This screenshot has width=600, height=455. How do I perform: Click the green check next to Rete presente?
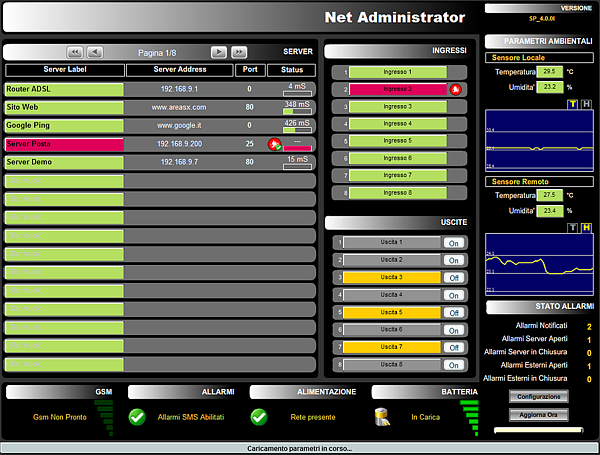click(259, 416)
